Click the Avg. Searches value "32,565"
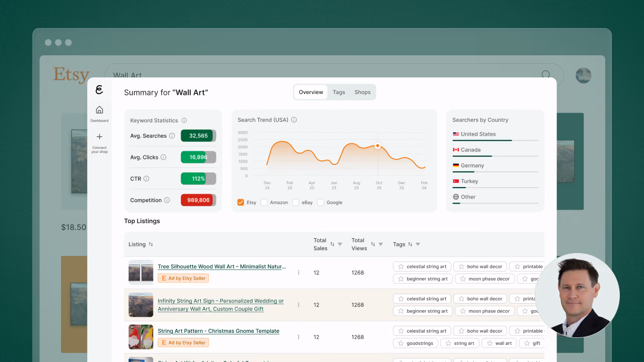The width and height of the screenshot is (644, 362). (198, 136)
